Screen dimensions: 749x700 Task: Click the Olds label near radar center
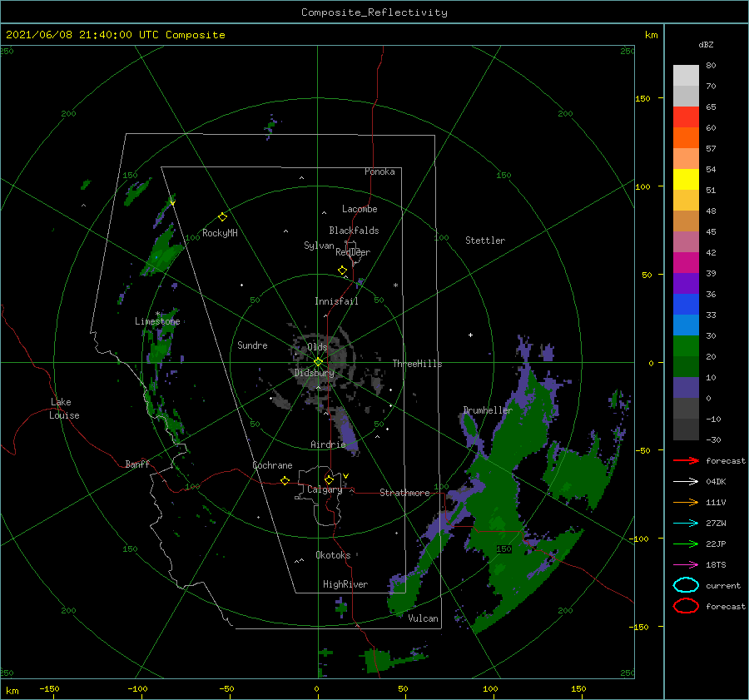click(317, 347)
